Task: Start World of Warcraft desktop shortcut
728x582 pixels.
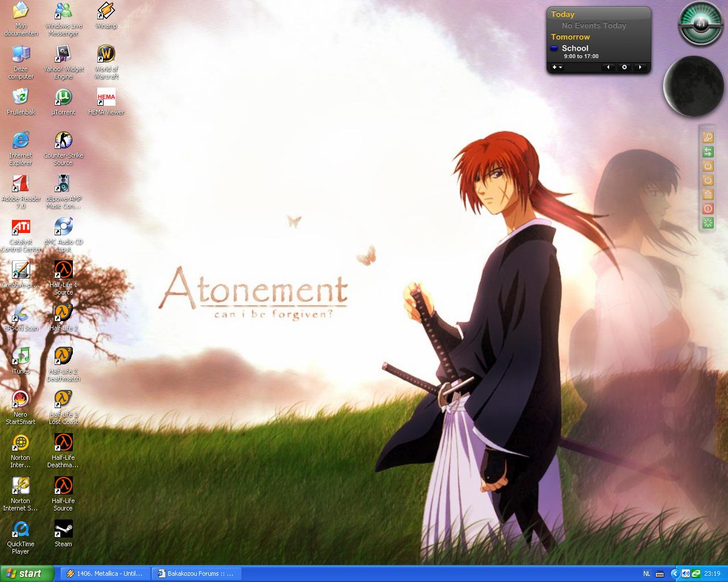Action: pyautogui.click(x=106, y=63)
